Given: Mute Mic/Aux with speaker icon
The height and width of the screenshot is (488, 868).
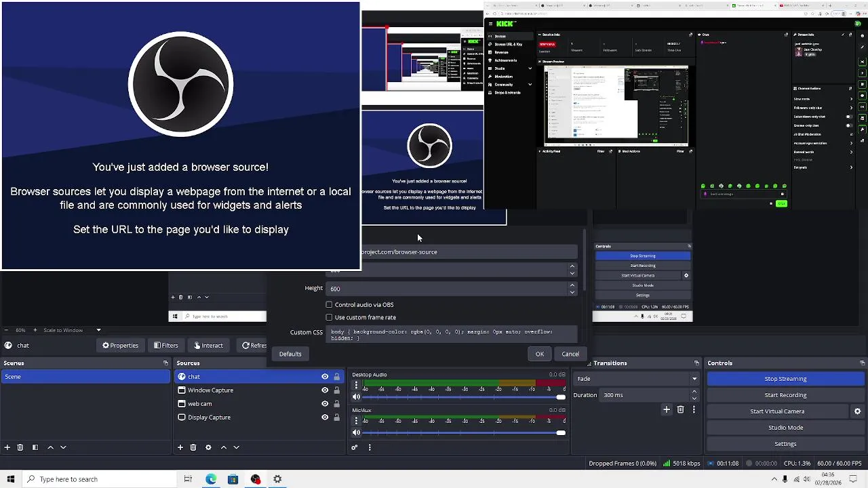Looking at the screenshot, I should click(x=356, y=432).
